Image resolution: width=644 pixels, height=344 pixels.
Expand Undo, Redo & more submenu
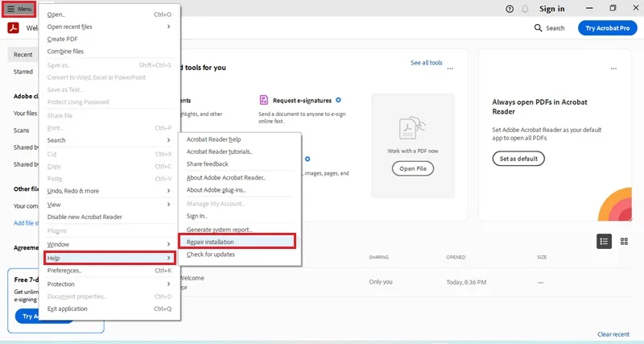[x=109, y=191]
